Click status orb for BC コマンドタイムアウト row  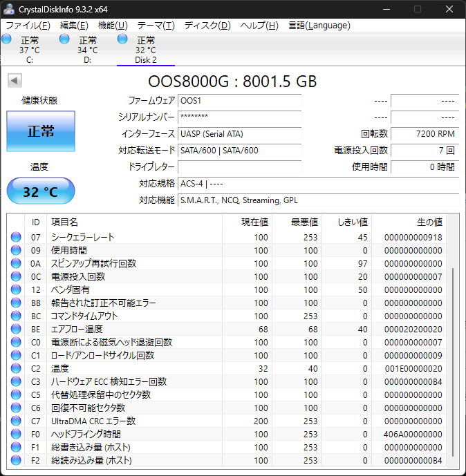[16, 316]
